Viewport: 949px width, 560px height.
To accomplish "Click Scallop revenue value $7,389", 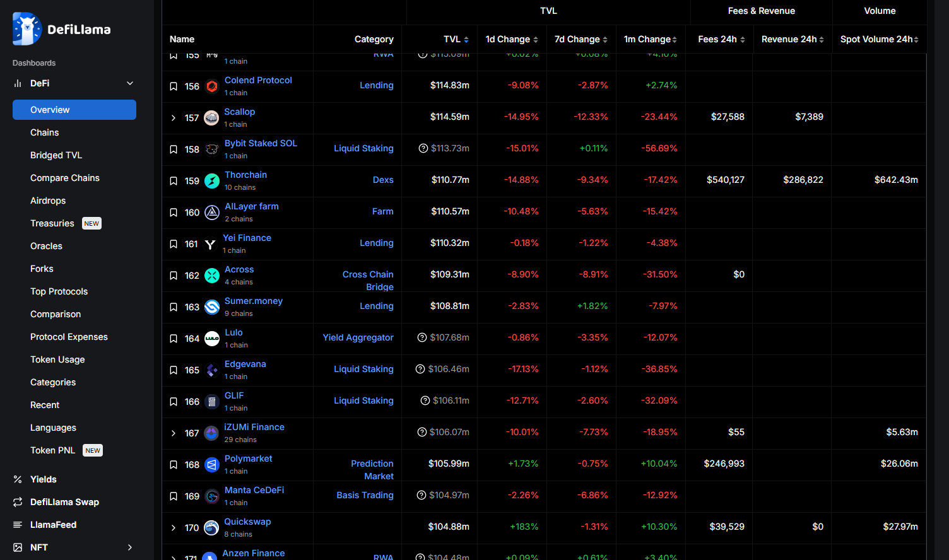I will pyautogui.click(x=809, y=117).
